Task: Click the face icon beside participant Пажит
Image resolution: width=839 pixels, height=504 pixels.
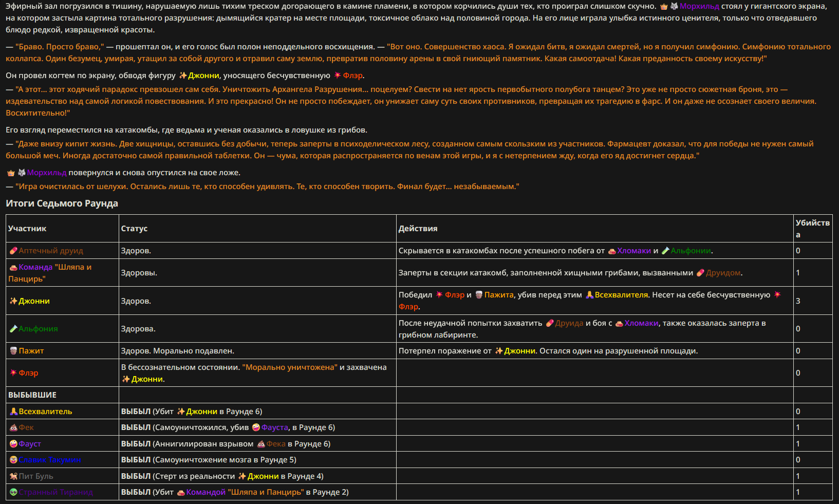Action: coord(13,351)
